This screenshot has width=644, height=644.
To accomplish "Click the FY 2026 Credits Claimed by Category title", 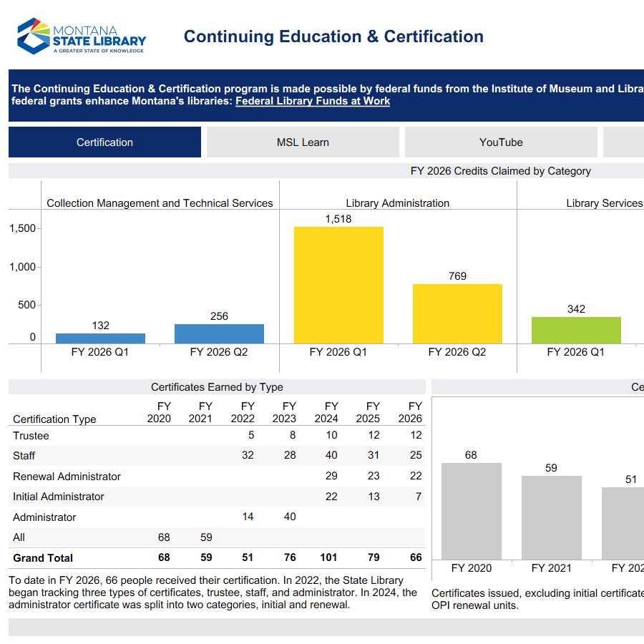I will coord(501,171).
